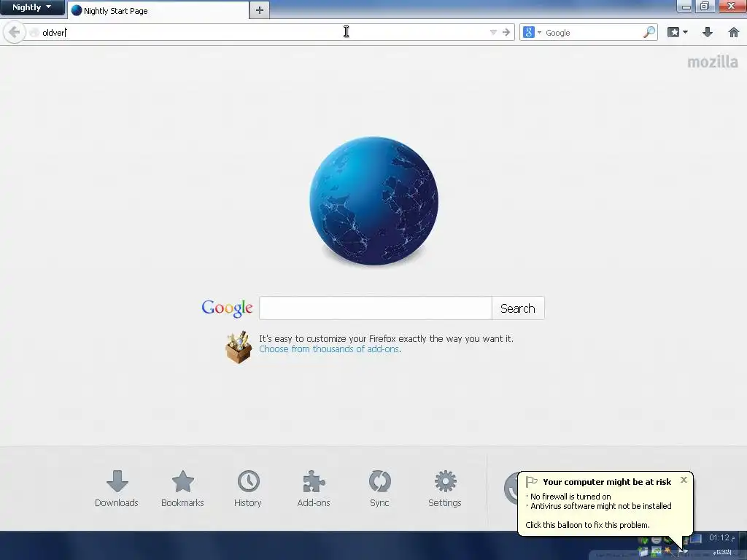Open the bookmarks star menu button
This screenshot has width=747, height=560.
[x=673, y=32]
